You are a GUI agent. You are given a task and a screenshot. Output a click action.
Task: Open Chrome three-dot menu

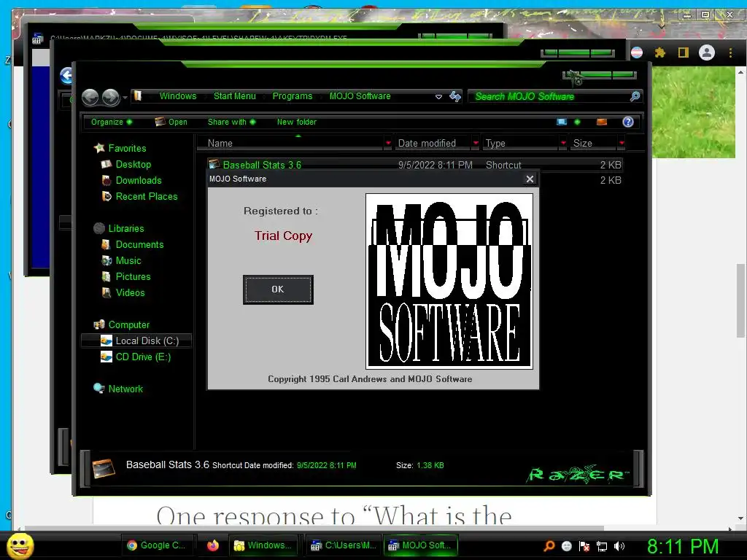(x=730, y=52)
